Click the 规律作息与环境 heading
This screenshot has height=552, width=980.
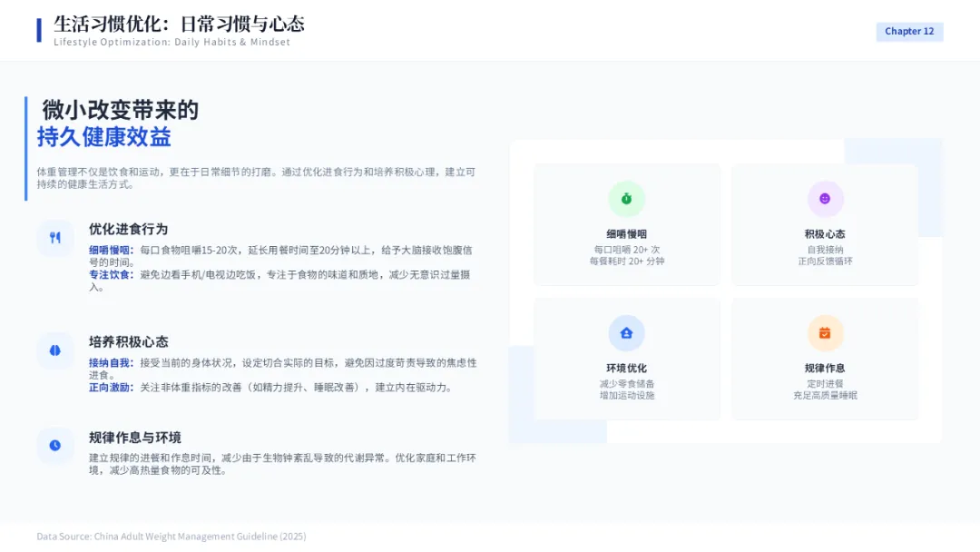tap(135, 438)
